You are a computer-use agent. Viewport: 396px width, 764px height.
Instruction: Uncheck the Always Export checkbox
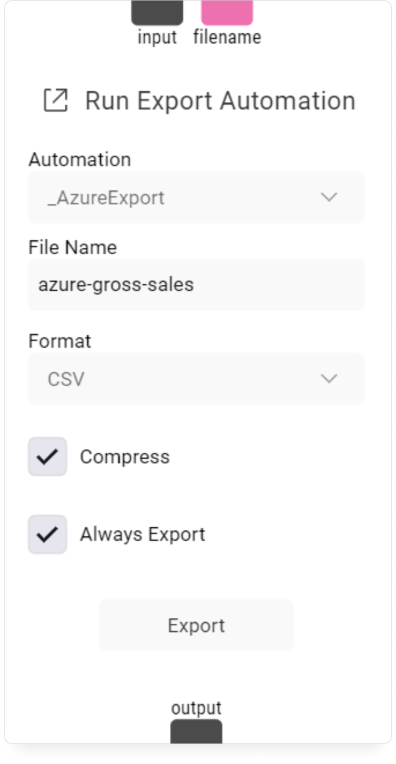tap(47, 535)
